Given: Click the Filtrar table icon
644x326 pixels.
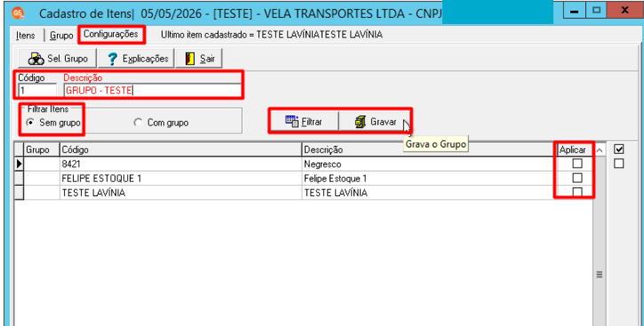Looking at the screenshot, I should pos(291,122).
